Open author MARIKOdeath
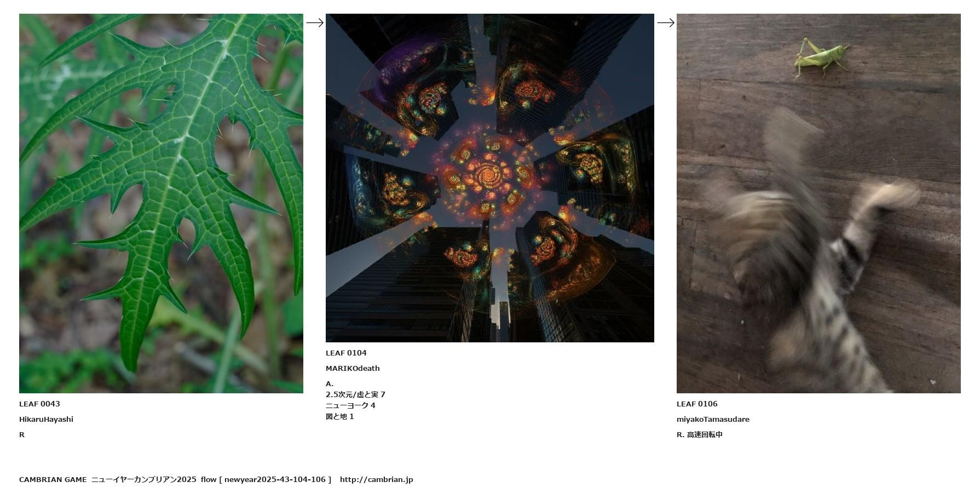Screen dimensions: 980x493 353,368
